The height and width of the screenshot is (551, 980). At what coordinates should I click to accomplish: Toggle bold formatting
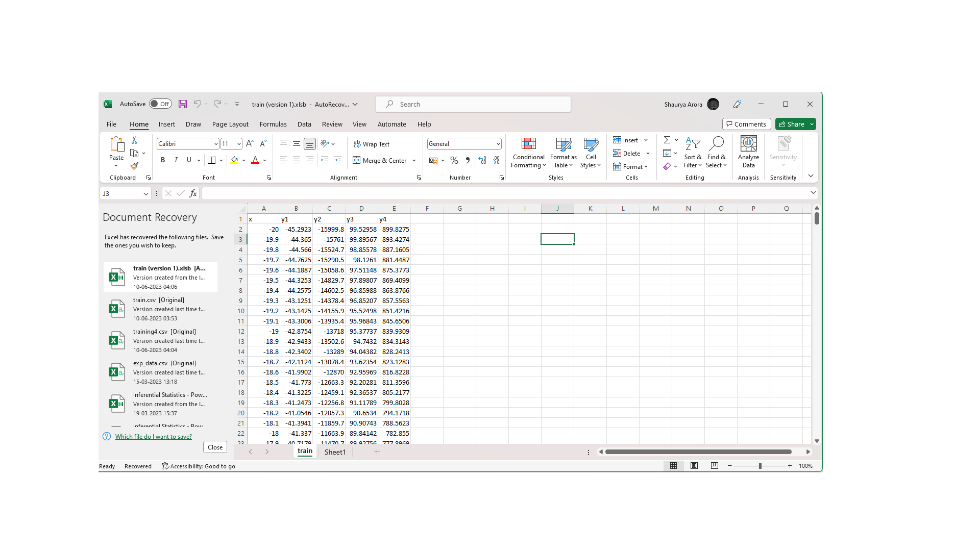tap(163, 160)
